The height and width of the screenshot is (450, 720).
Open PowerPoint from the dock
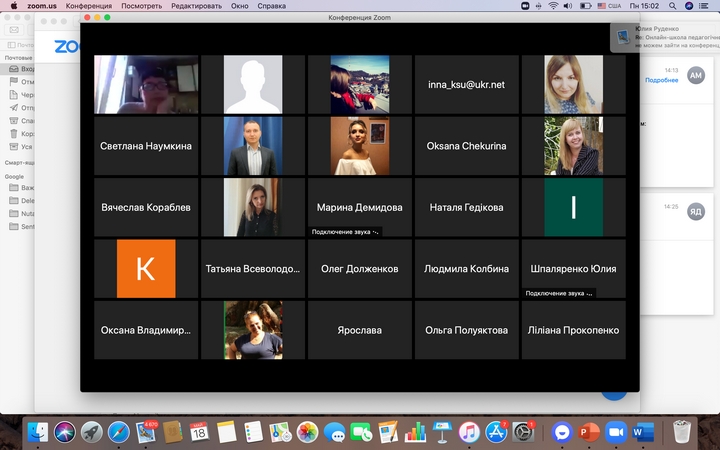pos(589,432)
